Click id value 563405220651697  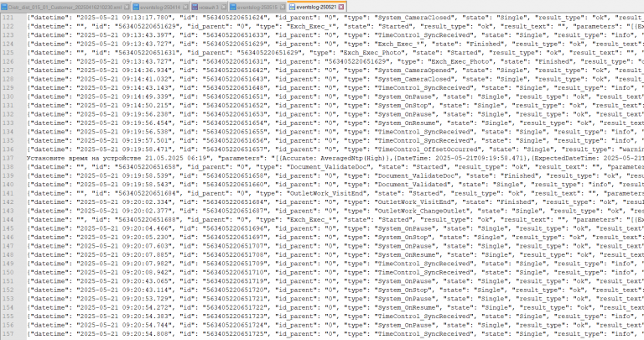[x=235, y=238]
